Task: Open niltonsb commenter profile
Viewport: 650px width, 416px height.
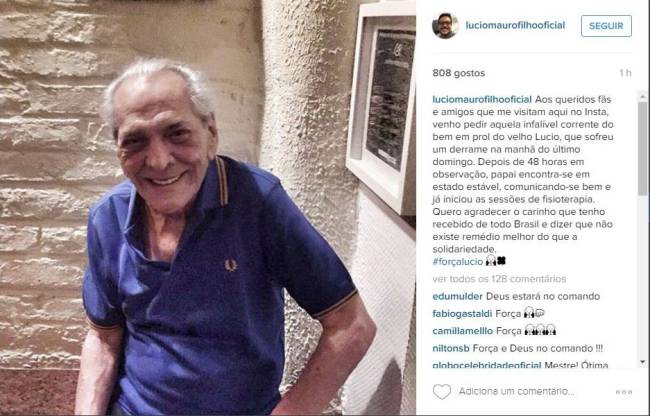Action: click(x=451, y=348)
